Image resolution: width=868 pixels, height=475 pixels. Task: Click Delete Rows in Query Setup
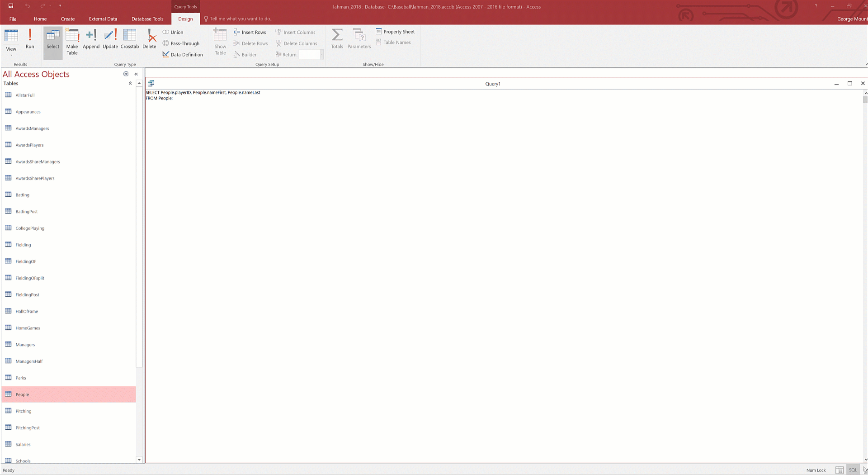(x=250, y=43)
